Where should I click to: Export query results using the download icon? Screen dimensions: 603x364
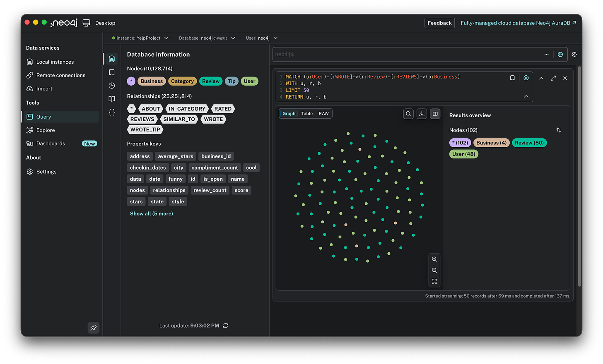422,114
